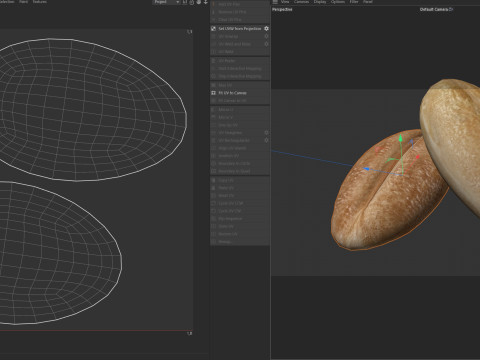Viewport: 480px width, 360px height.
Task: Click the Perspective viewport label
Action: (x=282, y=9)
